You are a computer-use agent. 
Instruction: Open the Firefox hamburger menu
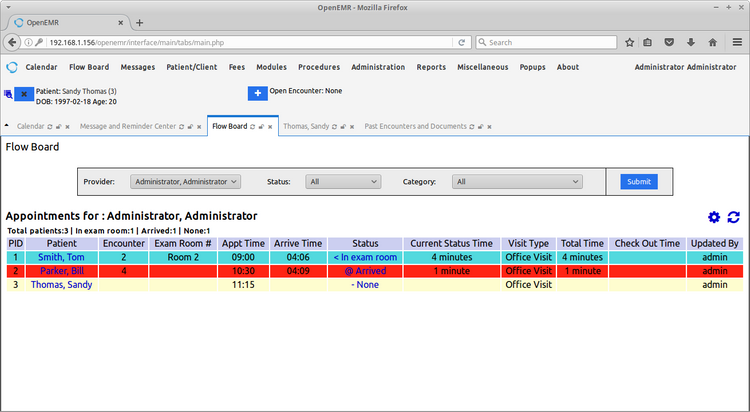pyautogui.click(x=737, y=43)
